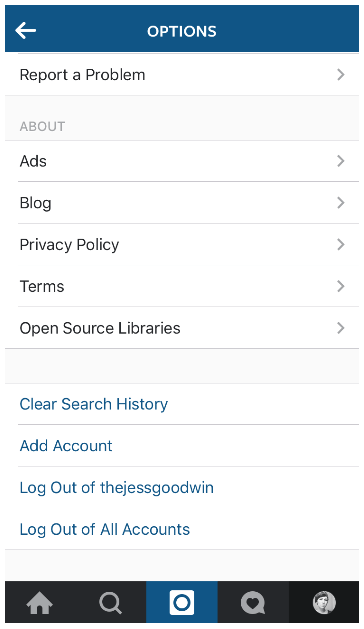364x629 pixels.
Task: Open the Privacy Policy entry
Action: (x=182, y=244)
